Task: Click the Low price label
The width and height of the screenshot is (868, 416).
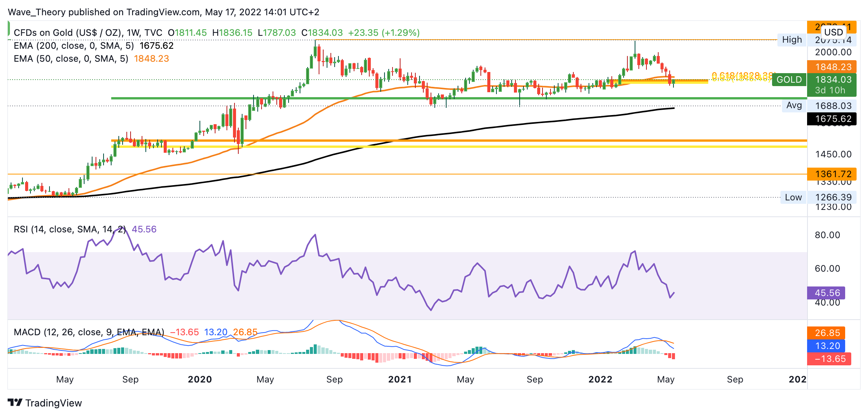Action: (793, 197)
